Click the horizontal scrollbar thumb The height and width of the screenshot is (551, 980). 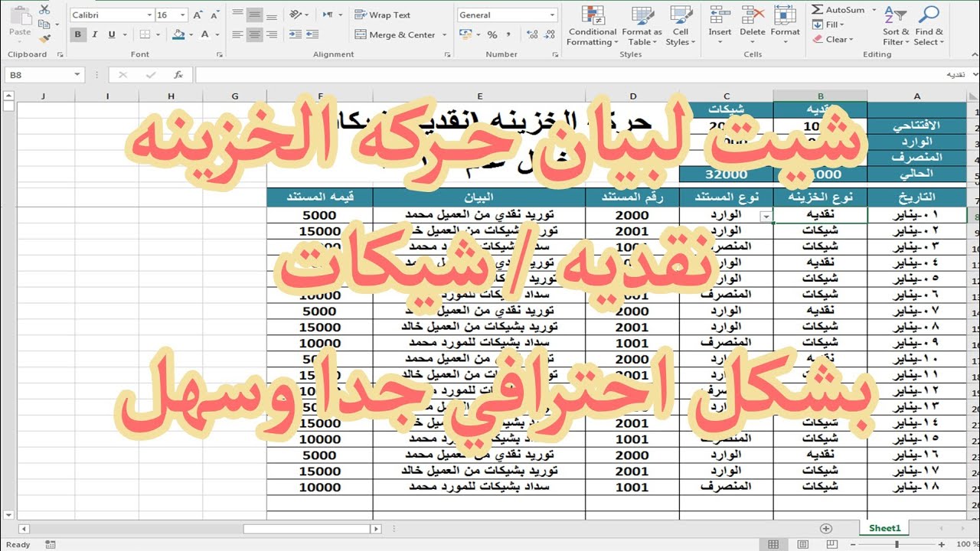(x=306, y=529)
